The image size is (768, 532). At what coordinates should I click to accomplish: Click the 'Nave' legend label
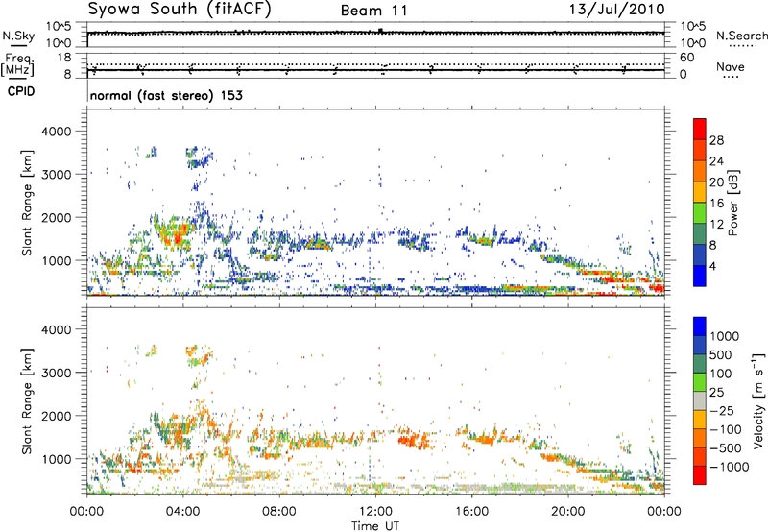[x=731, y=66]
